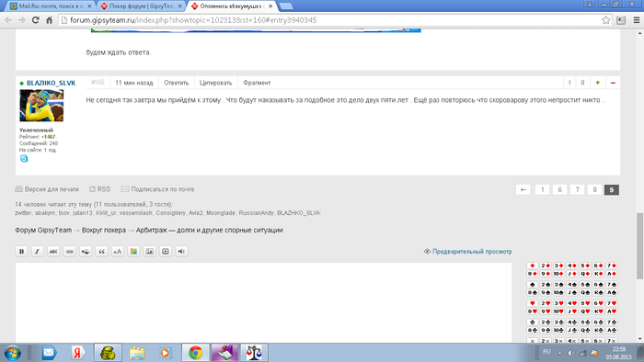Image resolution: width=644 pixels, height=362 pixels.
Task: Change font size with the AA icon
Action: pyautogui.click(x=118, y=252)
